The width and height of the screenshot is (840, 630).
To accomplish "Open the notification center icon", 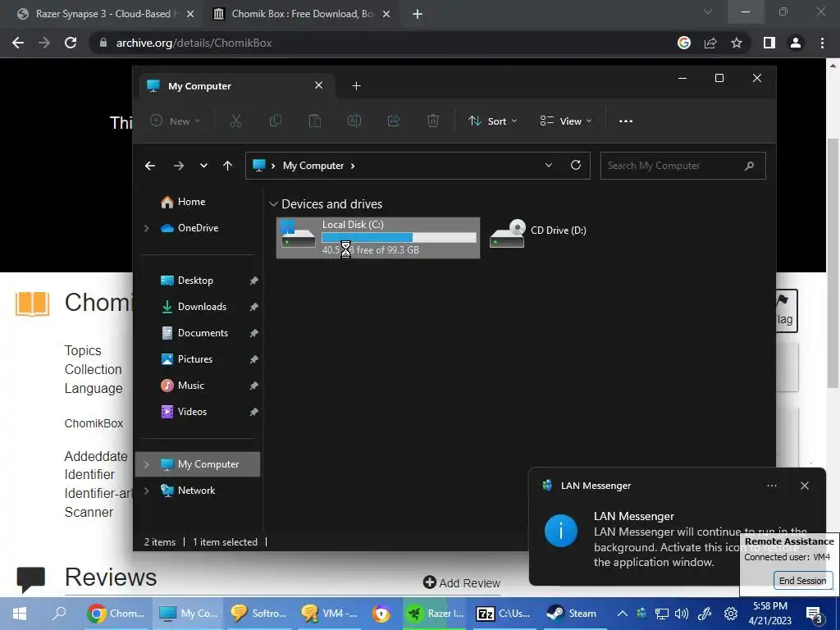I will coord(815,614).
